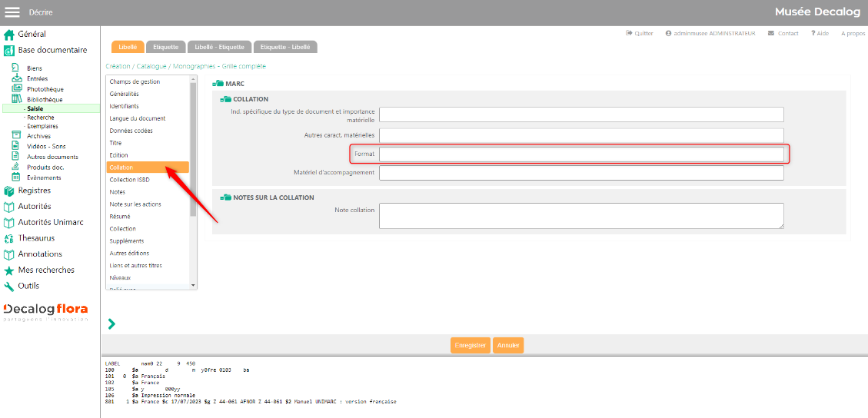Click the Registres icon
868x418 pixels.
click(x=9, y=191)
